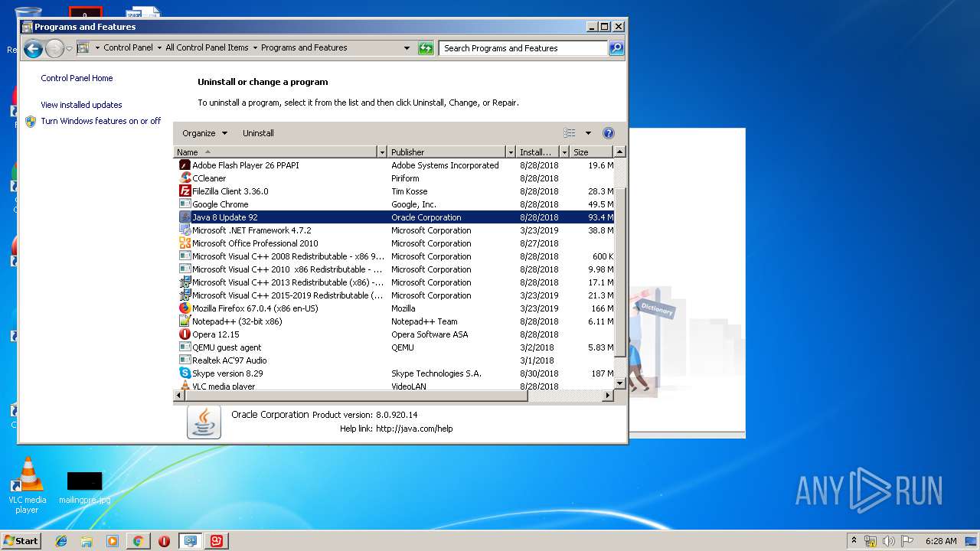Sort by the Size column header

(592, 152)
